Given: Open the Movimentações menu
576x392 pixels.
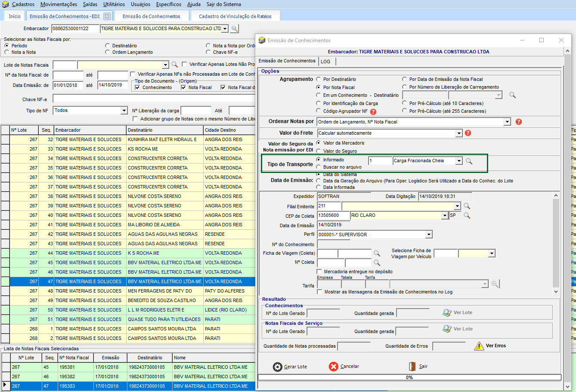Looking at the screenshot, I should (x=59, y=4).
